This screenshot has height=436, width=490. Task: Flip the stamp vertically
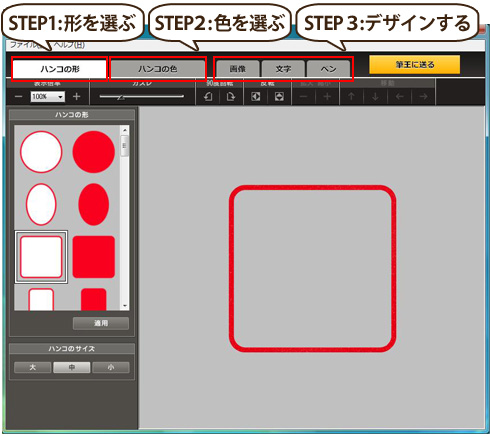tap(279, 97)
